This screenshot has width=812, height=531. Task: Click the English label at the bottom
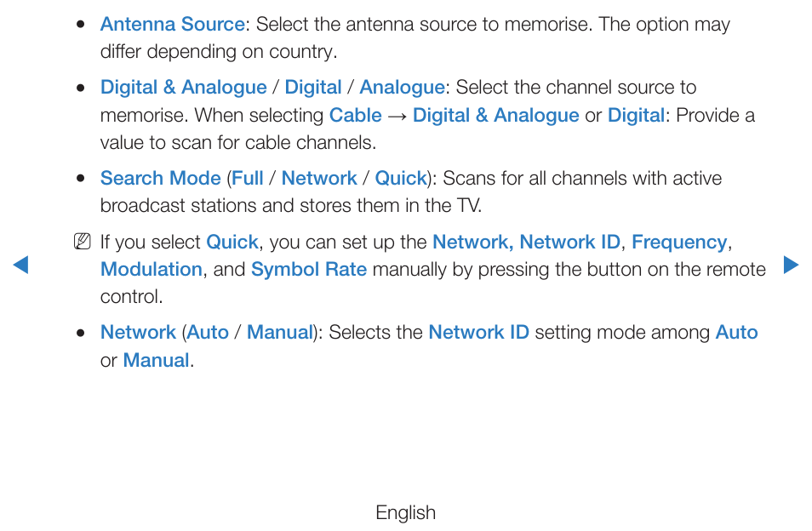click(x=405, y=512)
